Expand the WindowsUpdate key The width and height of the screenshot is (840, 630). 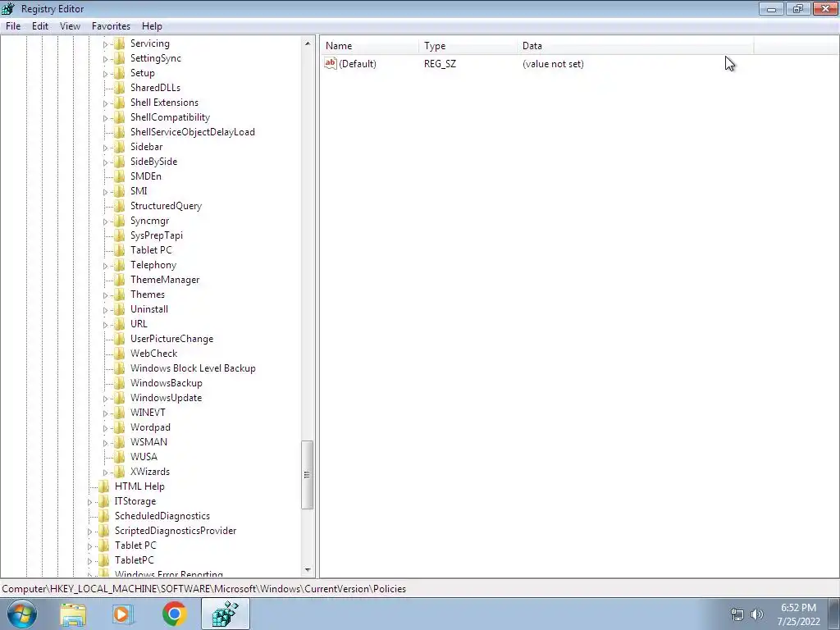pos(105,398)
